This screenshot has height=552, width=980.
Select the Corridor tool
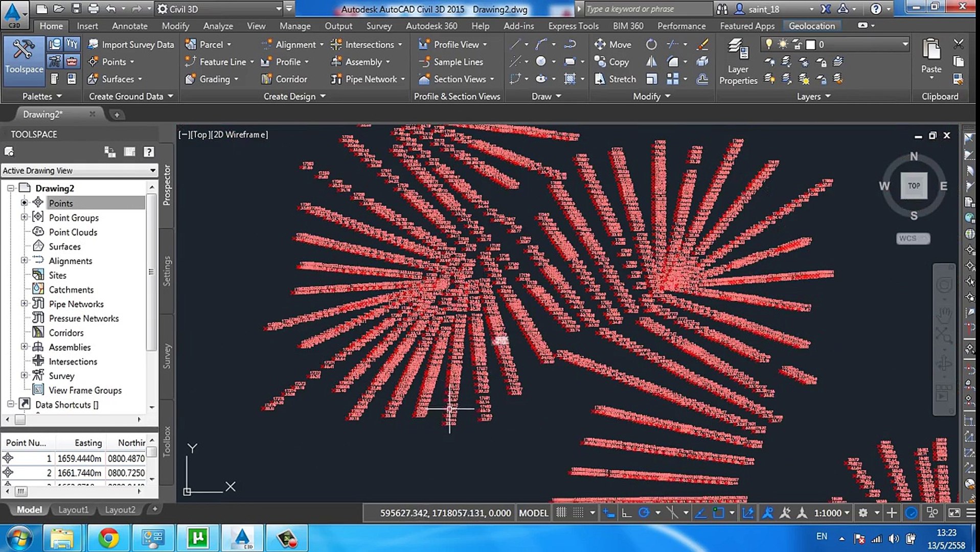pyautogui.click(x=284, y=79)
